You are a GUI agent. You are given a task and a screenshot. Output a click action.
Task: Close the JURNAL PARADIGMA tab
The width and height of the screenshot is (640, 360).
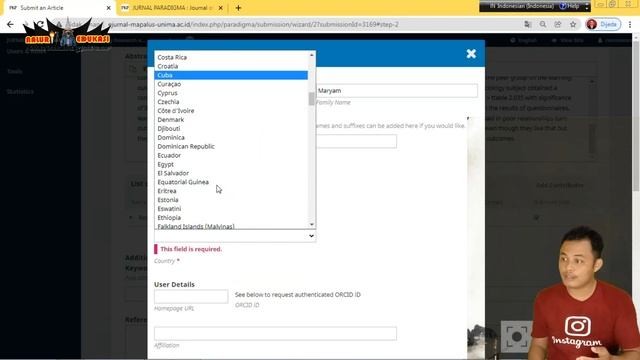220,8
